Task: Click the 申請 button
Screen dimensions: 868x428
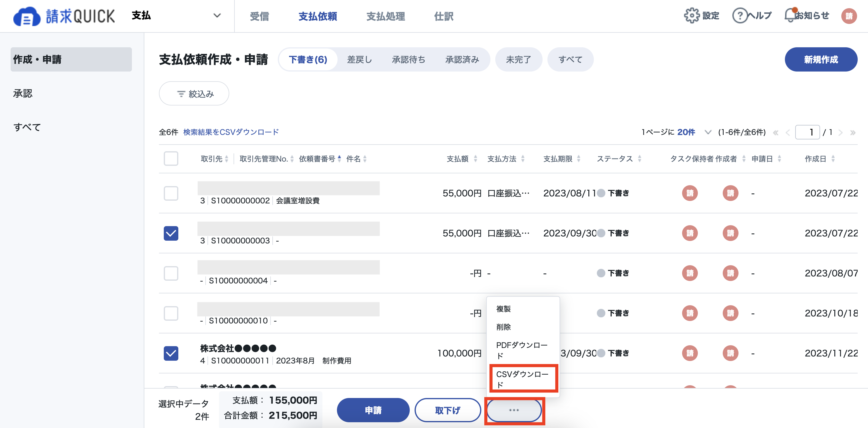Action: point(373,410)
